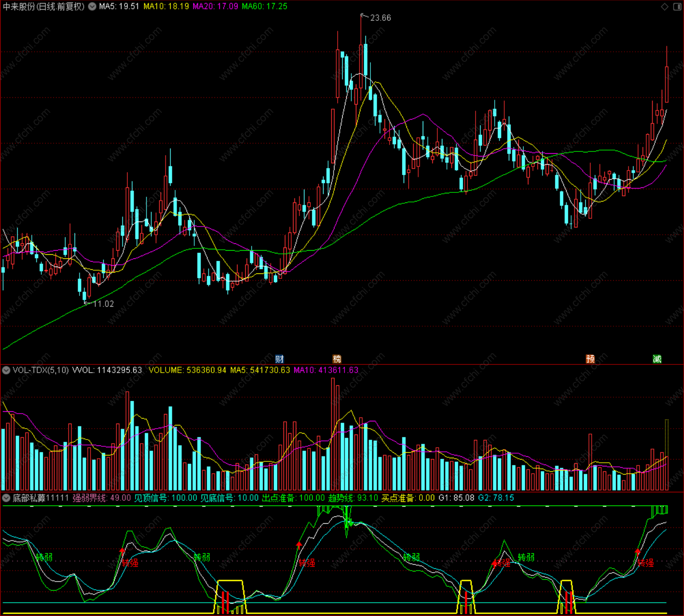Click the 预 info marker

point(590,359)
